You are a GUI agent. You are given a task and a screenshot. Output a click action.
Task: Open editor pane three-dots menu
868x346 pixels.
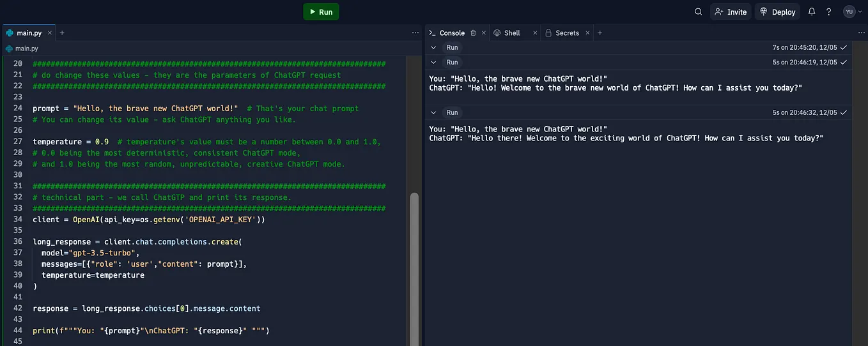[415, 33]
